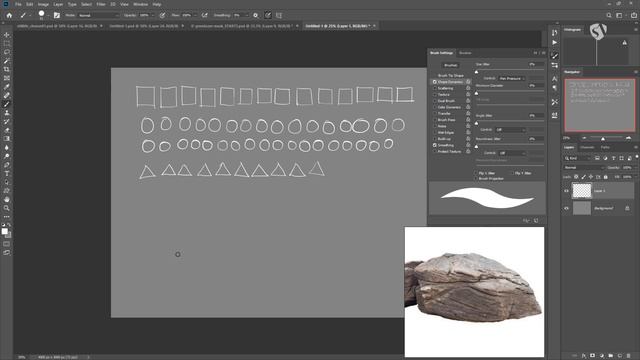Open painting Mode dropdown in options bar
This screenshot has height=360, width=640.
tap(98, 16)
